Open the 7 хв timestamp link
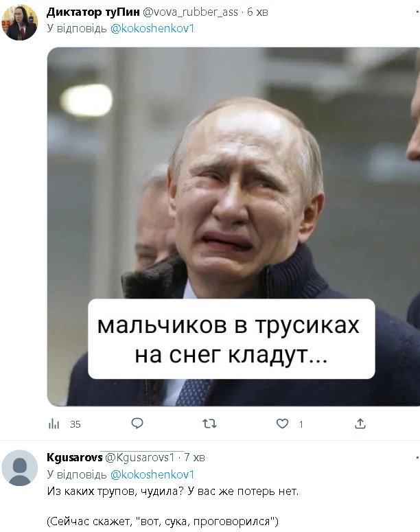This screenshot has width=420, height=532. 194,458
